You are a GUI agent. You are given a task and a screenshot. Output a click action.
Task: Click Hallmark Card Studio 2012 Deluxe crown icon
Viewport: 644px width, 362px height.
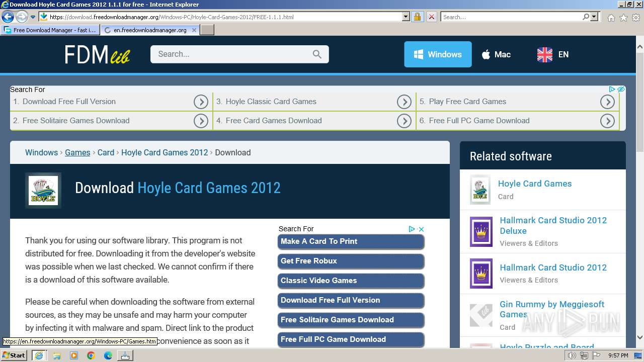pos(481,232)
